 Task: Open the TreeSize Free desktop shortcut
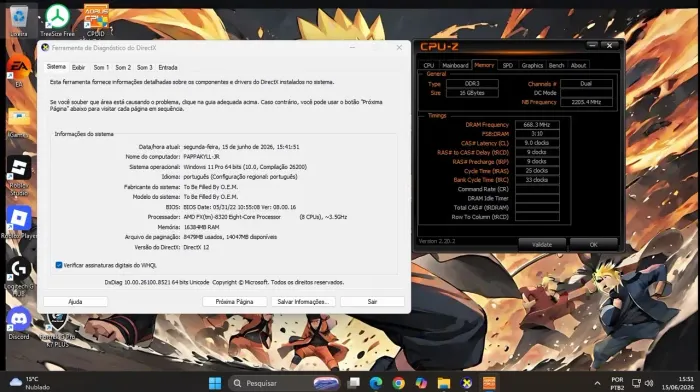pyautogui.click(x=57, y=21)
